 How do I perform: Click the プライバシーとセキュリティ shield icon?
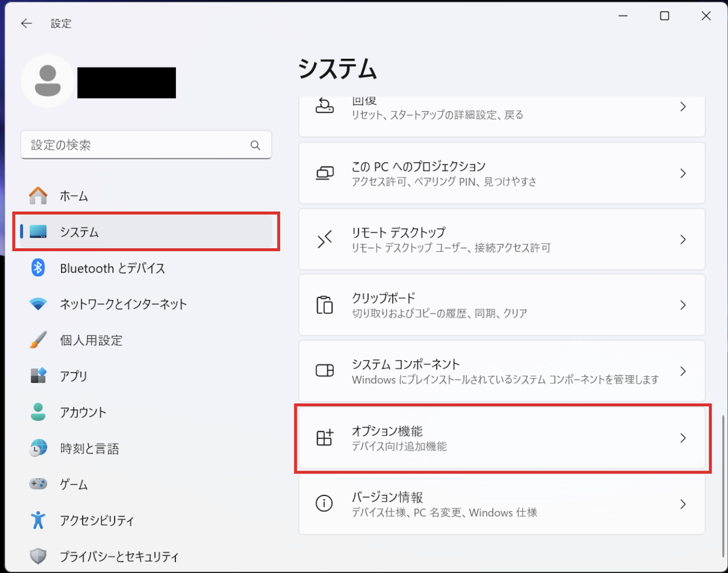point(38,556)
